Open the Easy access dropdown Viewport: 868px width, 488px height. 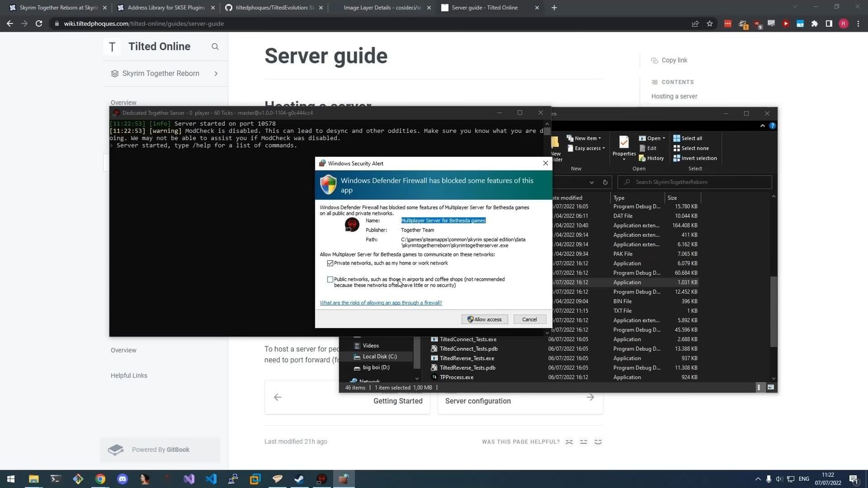point(586,148)
